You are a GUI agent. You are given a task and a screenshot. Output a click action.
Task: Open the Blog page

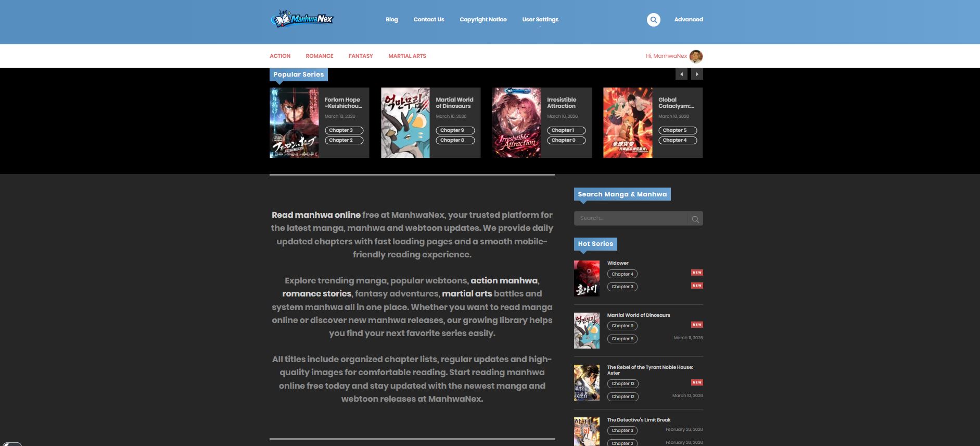(x=392, y=20)
